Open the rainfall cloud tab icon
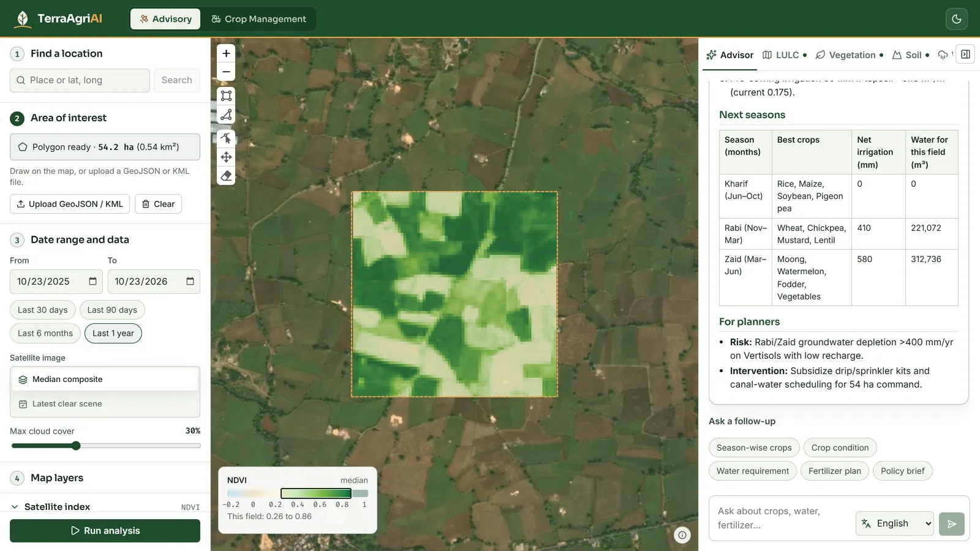Screen dimensions: 980x551 943,54
